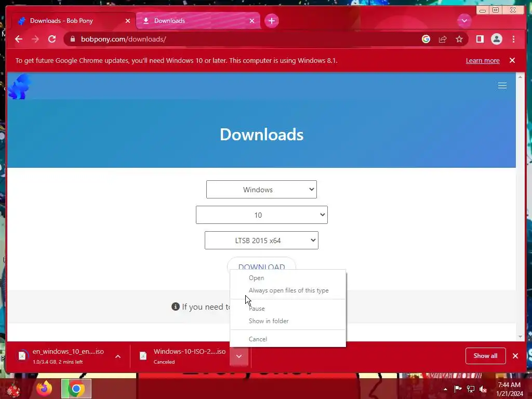Open the hamburger menu on the website

(x=502, y=86)
